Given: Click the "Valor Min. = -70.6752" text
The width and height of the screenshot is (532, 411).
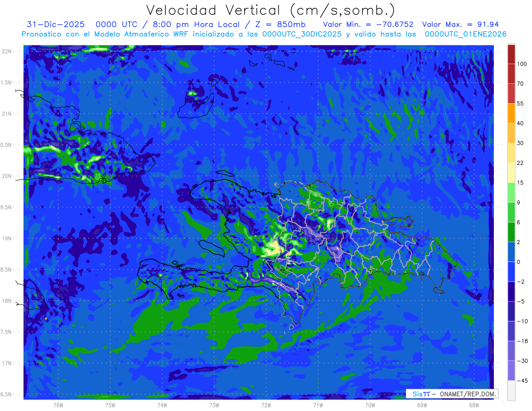Looking at the screenshot, I should pyautogui.click(x=368, y=24).
